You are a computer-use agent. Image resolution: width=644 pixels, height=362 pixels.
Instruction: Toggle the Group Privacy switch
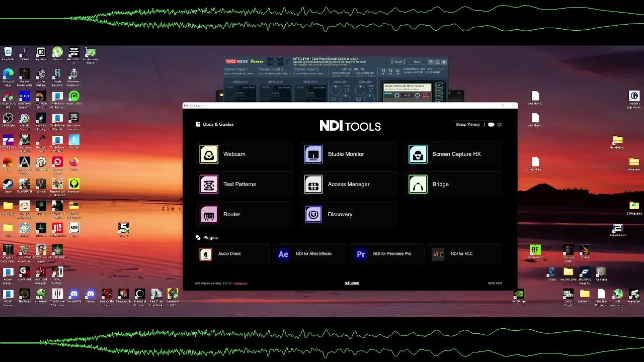[491, 125]
